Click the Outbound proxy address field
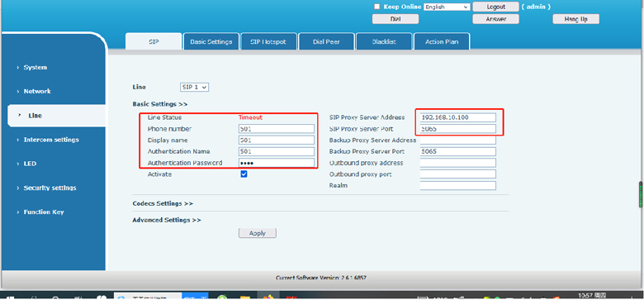Viewport: 644px width, 300px height. coord(458,163)
